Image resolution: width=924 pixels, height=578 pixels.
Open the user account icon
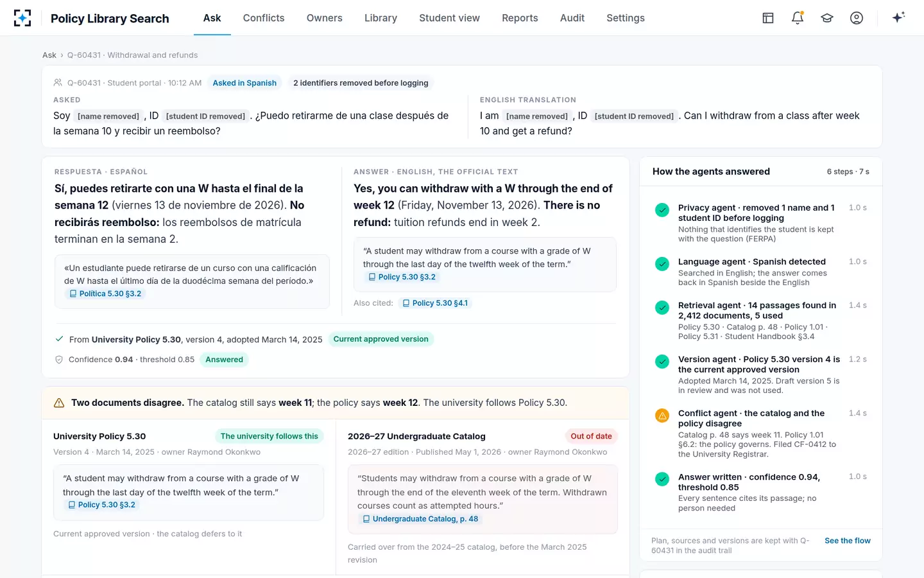tap(857, 18)
